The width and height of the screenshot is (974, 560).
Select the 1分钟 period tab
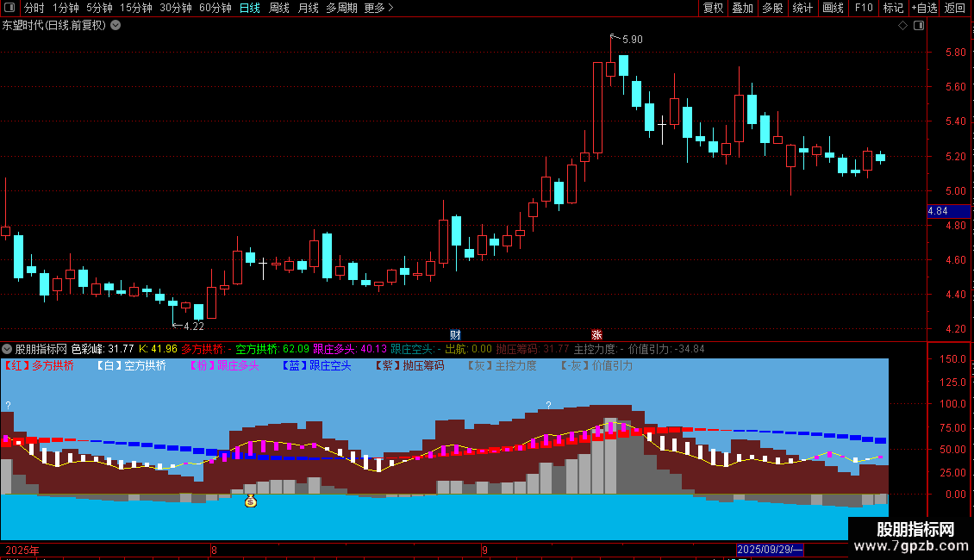click(66, 8)
